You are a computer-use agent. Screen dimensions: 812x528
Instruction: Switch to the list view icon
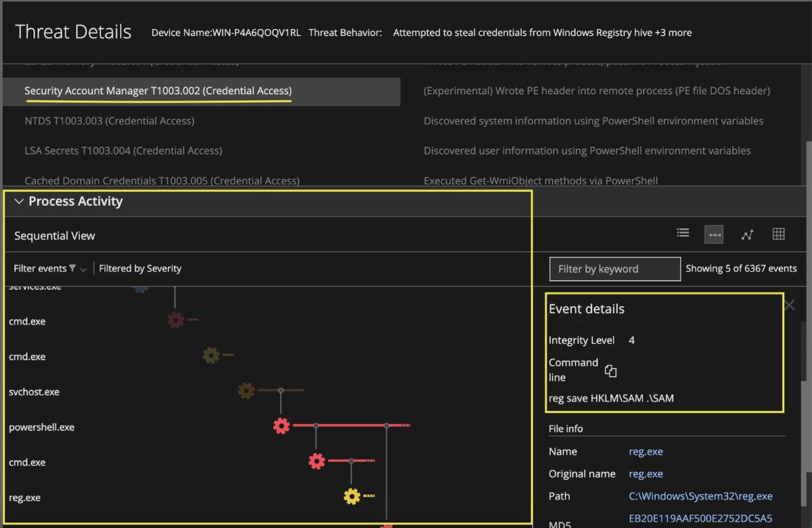(683, 234)
